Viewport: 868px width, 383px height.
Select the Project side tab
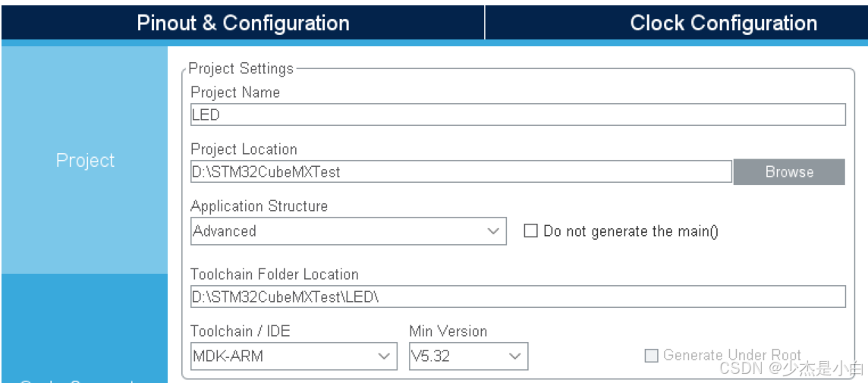[85, 160]
